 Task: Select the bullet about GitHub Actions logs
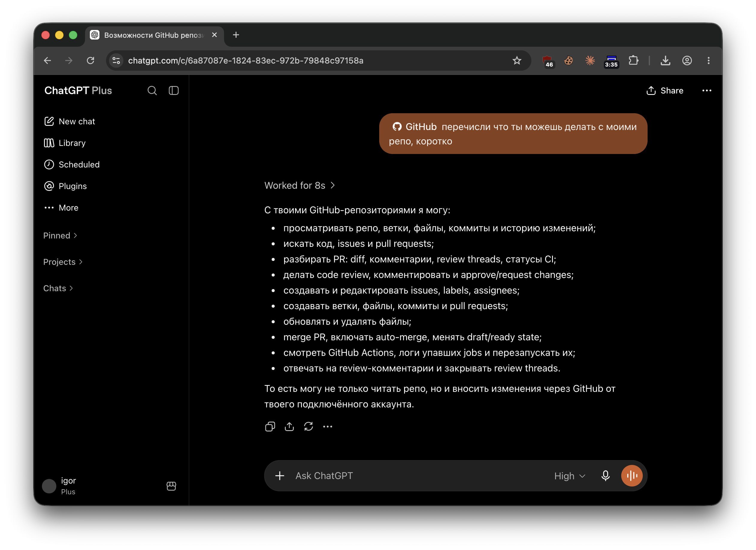click(x=429, y=353)
